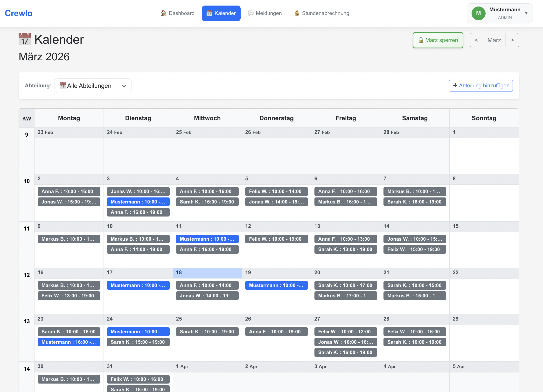Click the Crewlo logo link
543x392 pixels.
click(x=18, y=13)
